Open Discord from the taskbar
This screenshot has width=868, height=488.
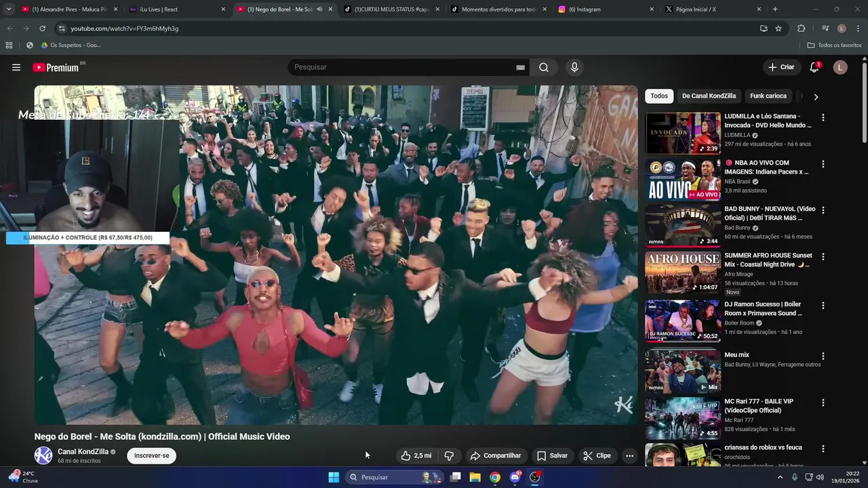[x=515, y=477]
